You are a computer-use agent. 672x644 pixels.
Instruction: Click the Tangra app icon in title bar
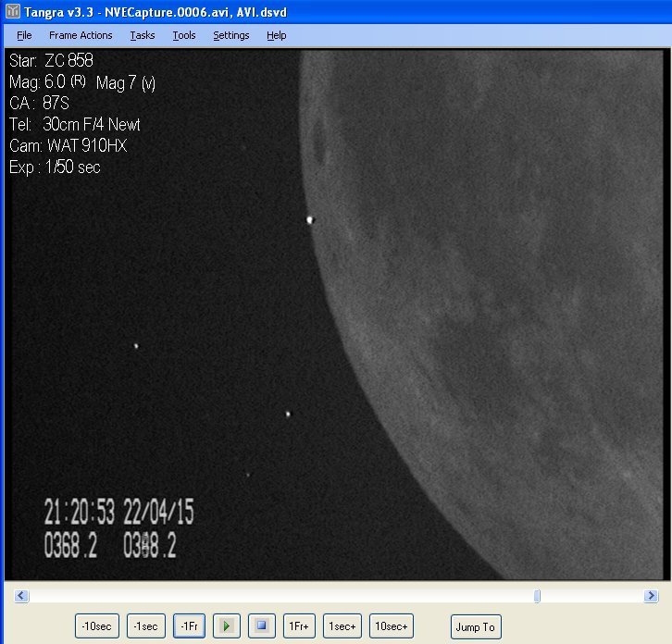click(x=13, y=11)
